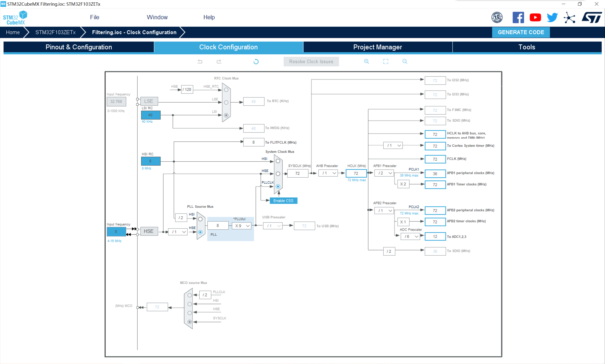Image resolution: width=605 pixels, height=364 pixels.
Task: Click the zoom in magnifier icon
Action: [x=367, y=61]
